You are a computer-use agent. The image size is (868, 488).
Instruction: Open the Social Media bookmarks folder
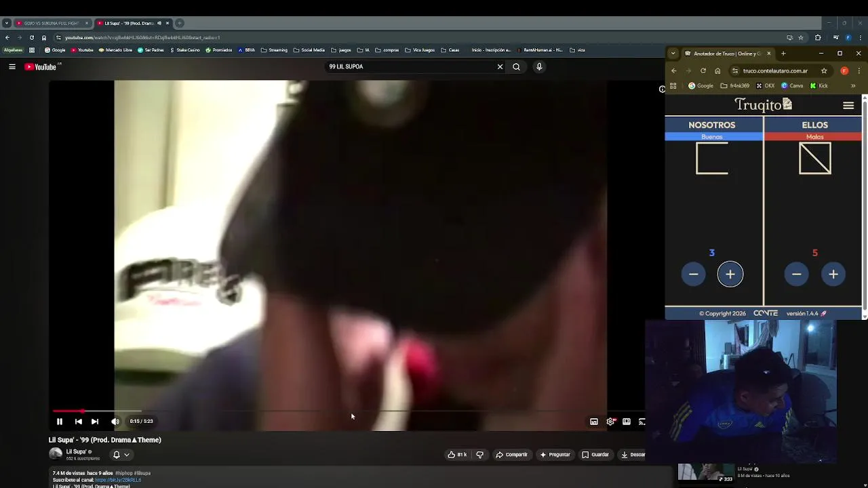pyautogui.click(x=309, y=49)
